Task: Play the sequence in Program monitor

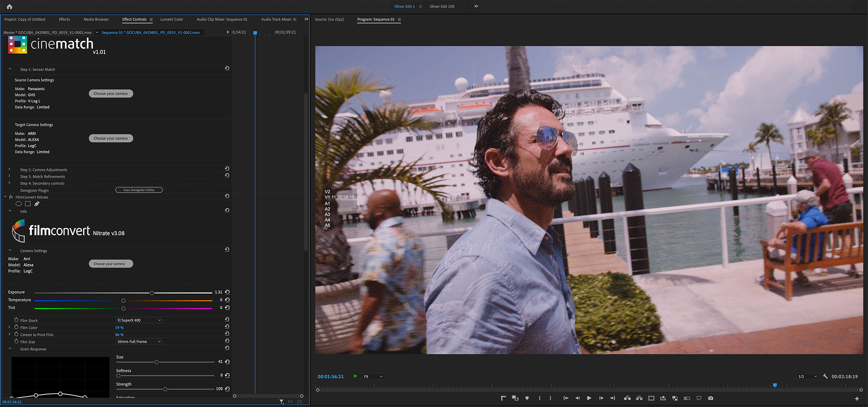Action: point(589,398)
